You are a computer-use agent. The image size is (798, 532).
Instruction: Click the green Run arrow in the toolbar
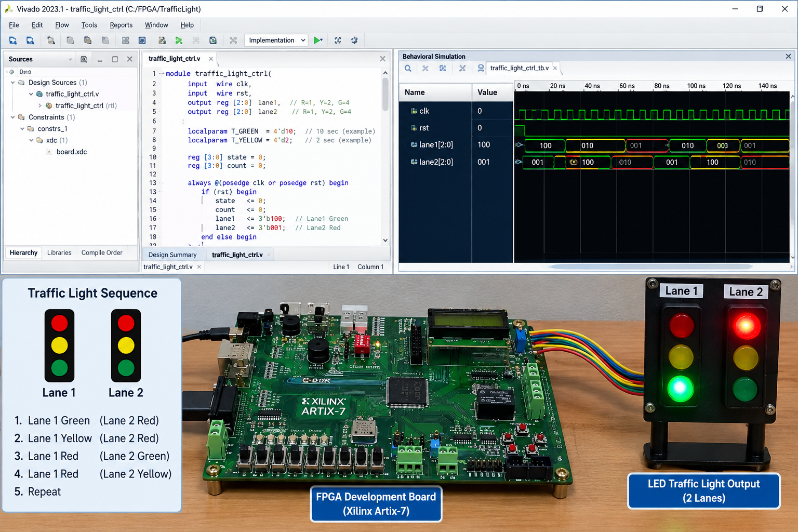[317, 40]
